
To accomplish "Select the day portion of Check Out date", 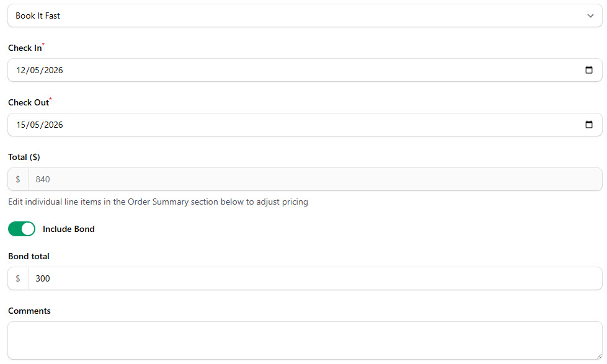I will pyautogui.click(x=22, y=125).
